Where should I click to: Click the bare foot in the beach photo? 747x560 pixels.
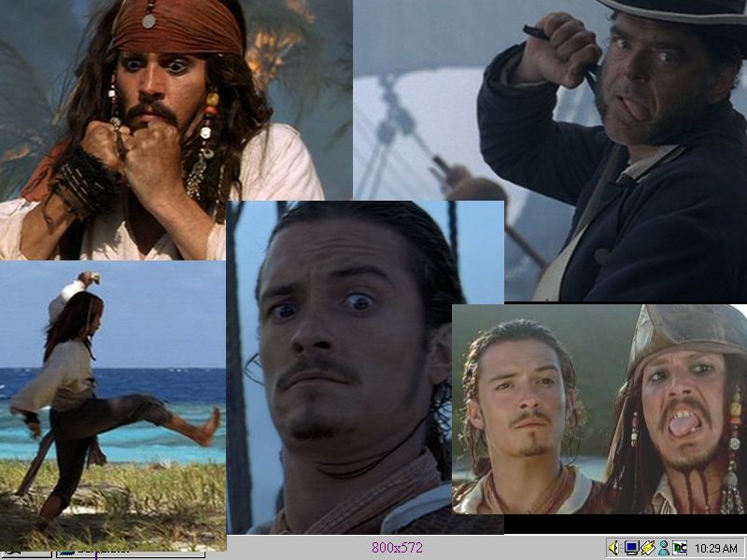(207, 427)
